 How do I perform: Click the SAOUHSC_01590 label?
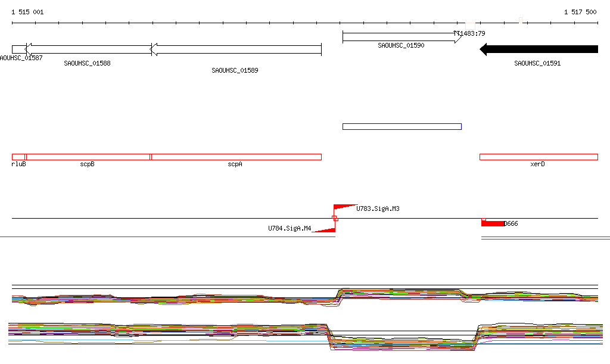tap(401, 45)
